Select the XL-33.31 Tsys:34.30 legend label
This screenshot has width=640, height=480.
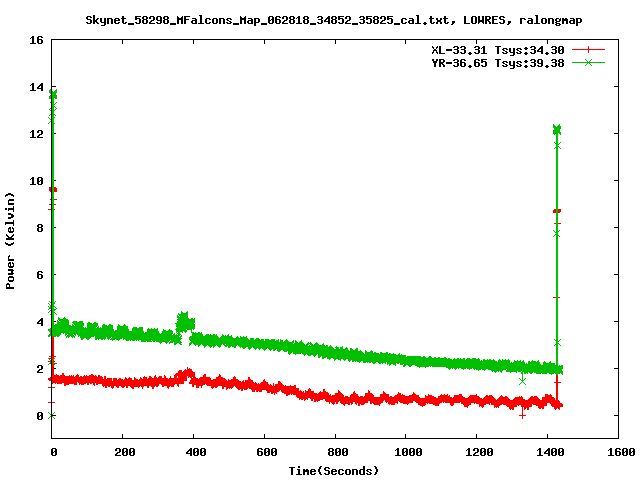[498, 50]
